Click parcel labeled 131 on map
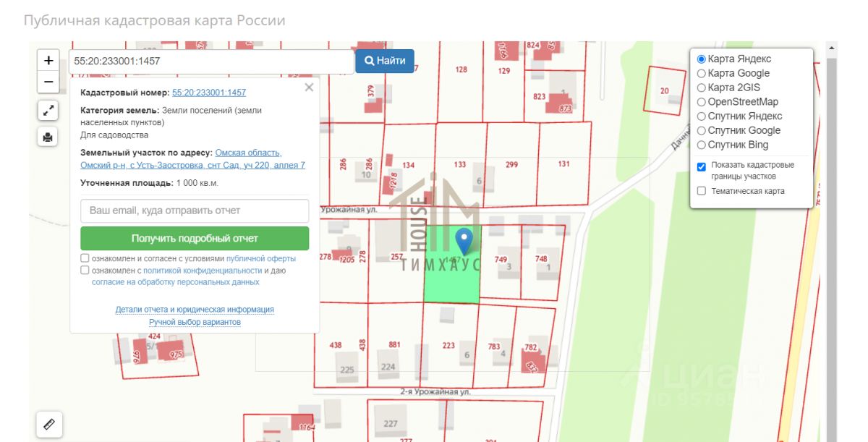This screenshot has height=442, width=868. pos(564,165)
